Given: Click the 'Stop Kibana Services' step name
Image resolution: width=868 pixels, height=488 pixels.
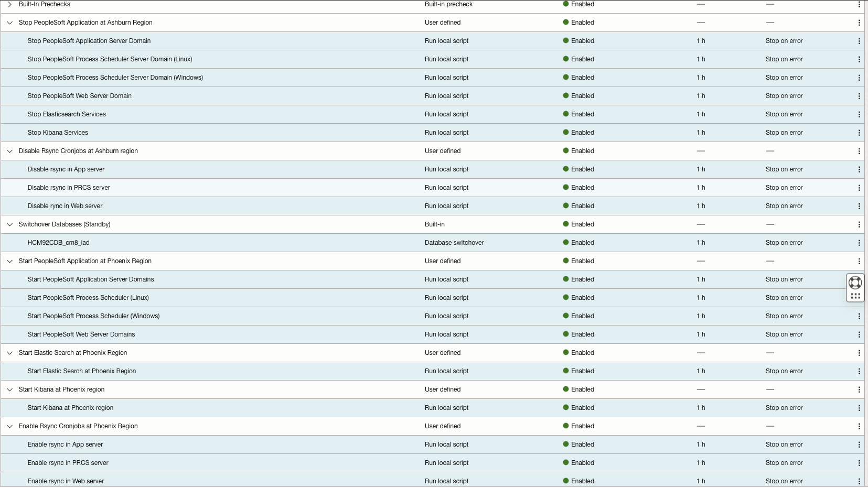Looking at the screenshot, I should point(58,133).
